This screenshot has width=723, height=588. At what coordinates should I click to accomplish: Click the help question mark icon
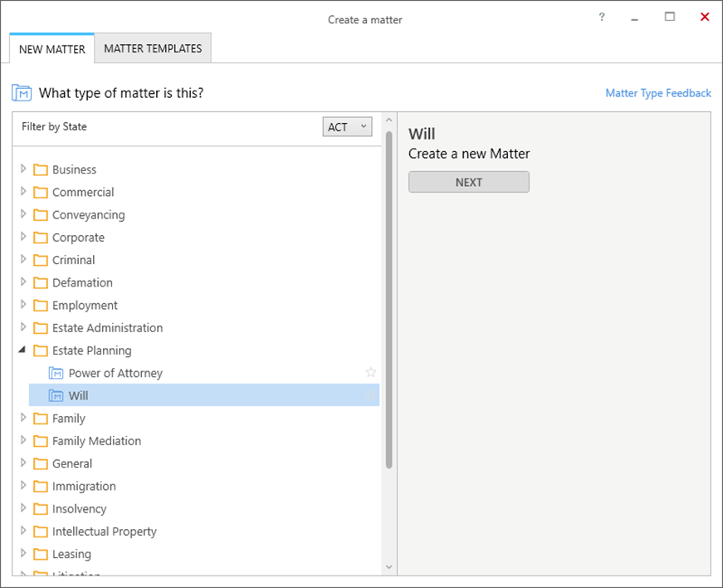click(x=602, y=17)
